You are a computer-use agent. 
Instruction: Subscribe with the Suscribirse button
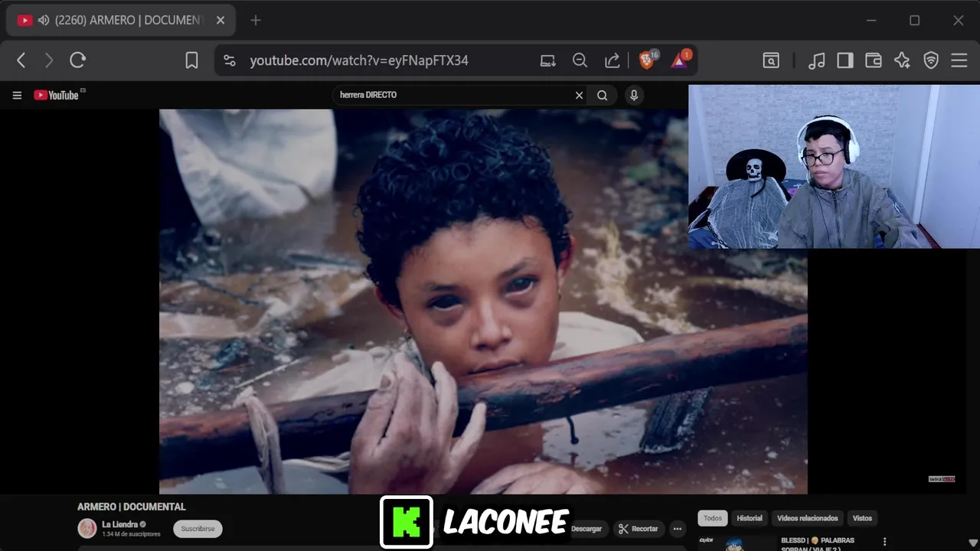click(198, 529)
